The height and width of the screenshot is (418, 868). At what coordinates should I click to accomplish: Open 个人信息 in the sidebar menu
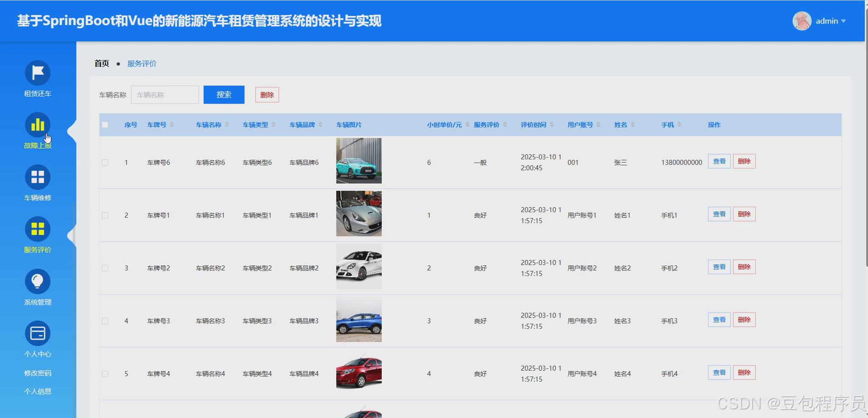click(37, 391)
